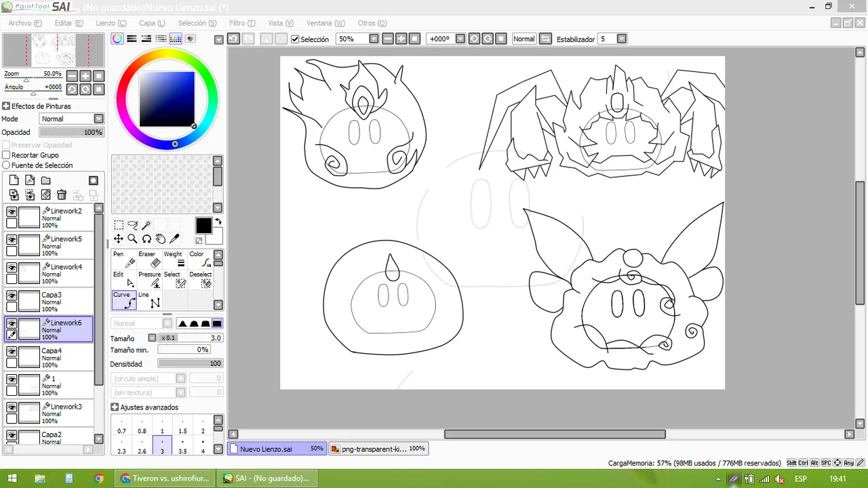Adjust the layer Opacidad slider

click(71, 132)
